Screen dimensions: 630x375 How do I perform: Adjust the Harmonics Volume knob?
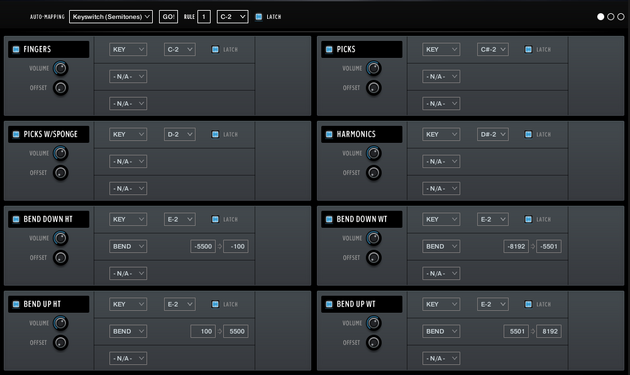click(x=374, y=153)
